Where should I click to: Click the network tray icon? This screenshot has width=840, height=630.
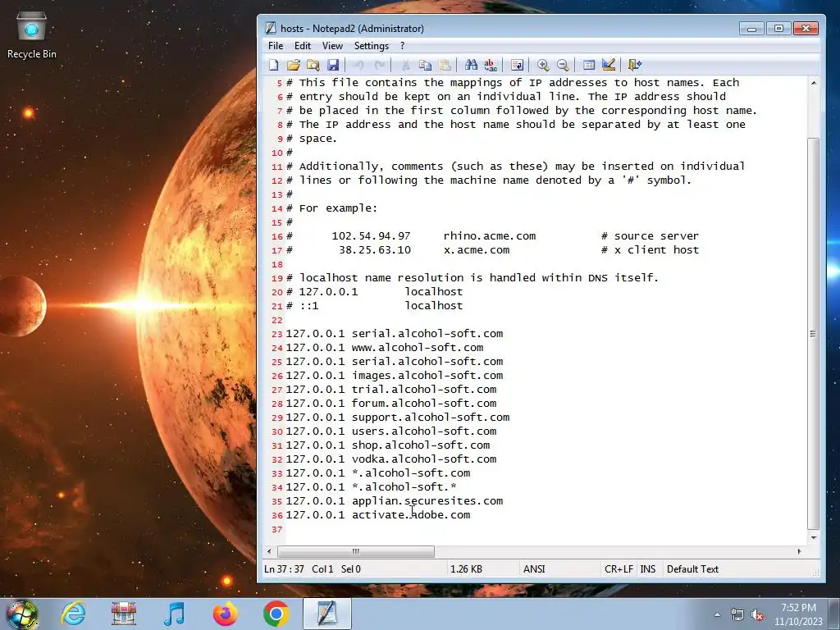(737, 615)
